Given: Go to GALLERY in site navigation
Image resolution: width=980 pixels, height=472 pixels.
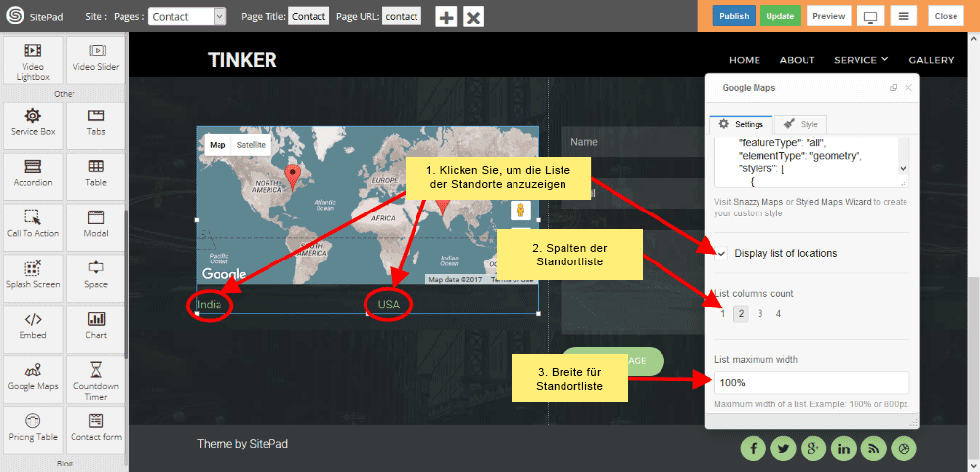Looking at the screenshot, I should pos(931,60).
